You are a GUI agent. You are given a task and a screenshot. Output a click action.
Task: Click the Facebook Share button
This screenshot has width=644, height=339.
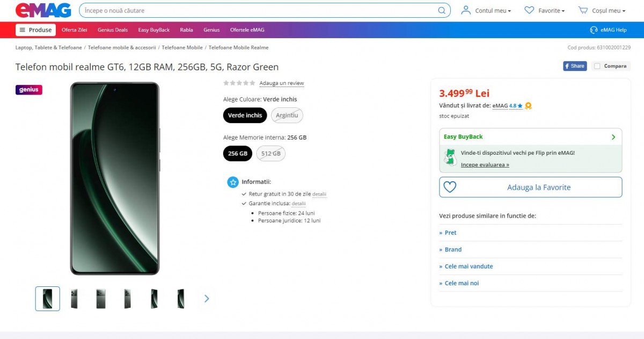(574, 66)
